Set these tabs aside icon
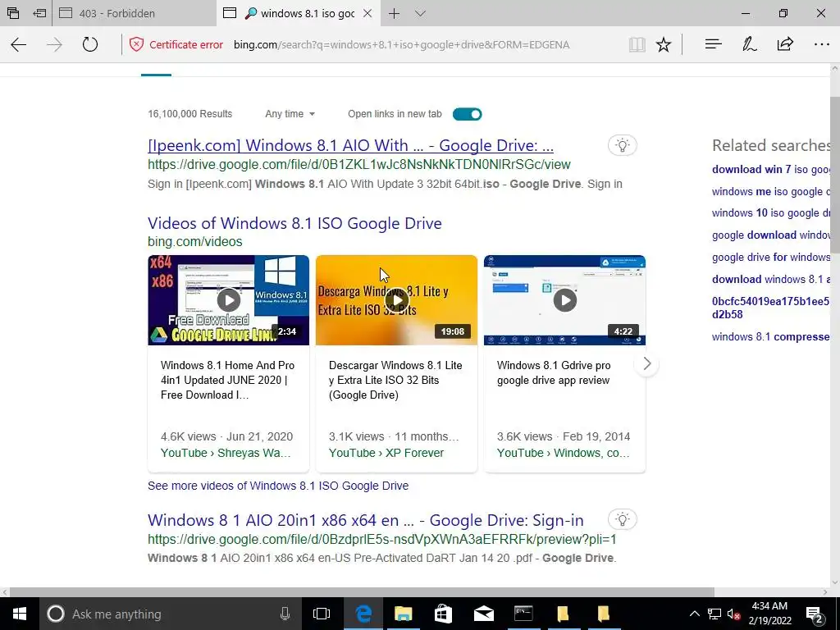This screenshot has height=630, width=840. click(x=39, y=13)
